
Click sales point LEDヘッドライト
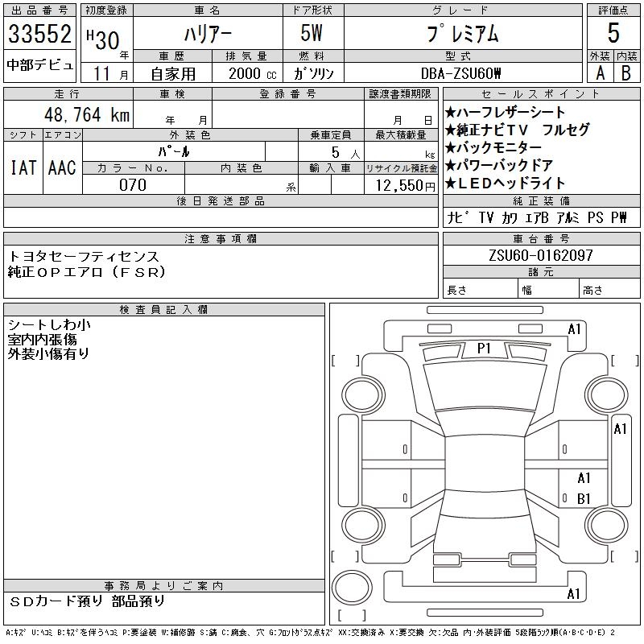pos(506,184)
